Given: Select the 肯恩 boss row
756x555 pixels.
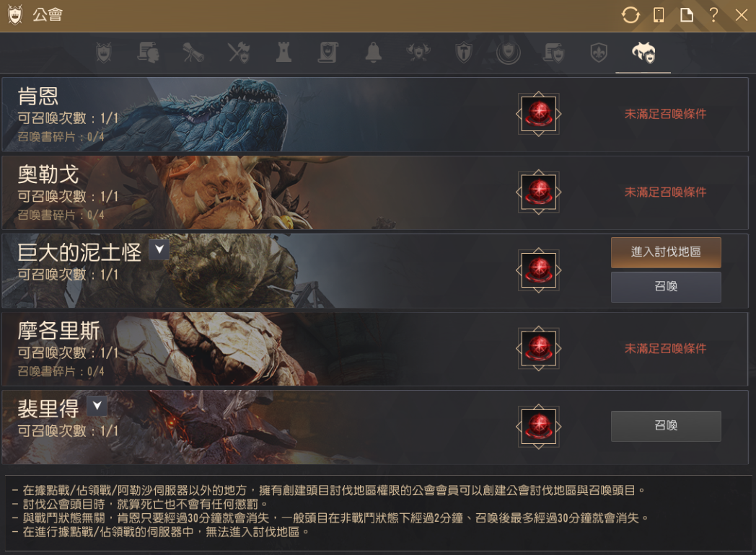Looking at the screenshot, I should 374,115.
